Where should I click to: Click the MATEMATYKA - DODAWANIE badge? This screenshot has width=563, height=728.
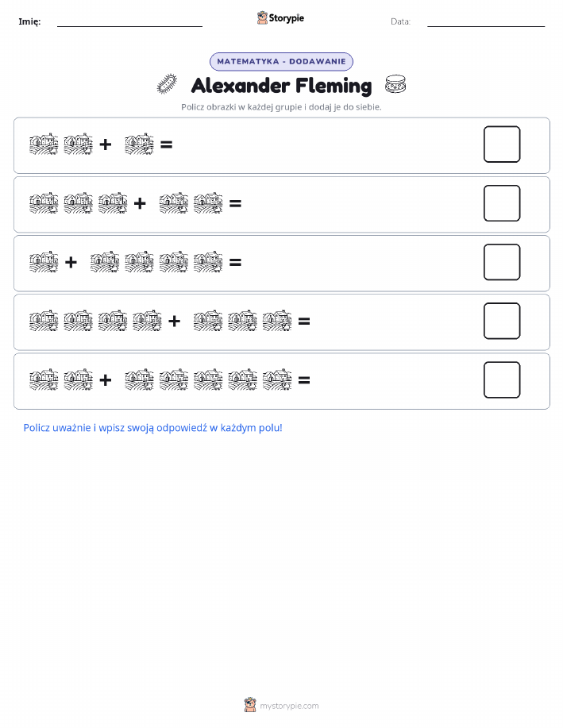click(x=281, y=61)
